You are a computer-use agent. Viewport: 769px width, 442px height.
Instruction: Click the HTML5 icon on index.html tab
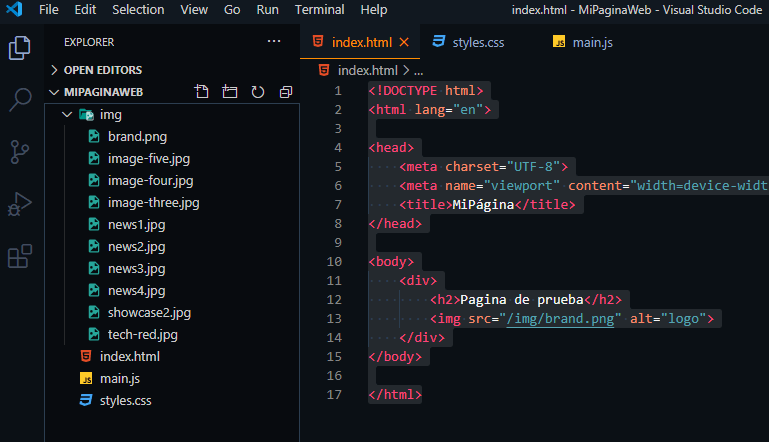318,42
